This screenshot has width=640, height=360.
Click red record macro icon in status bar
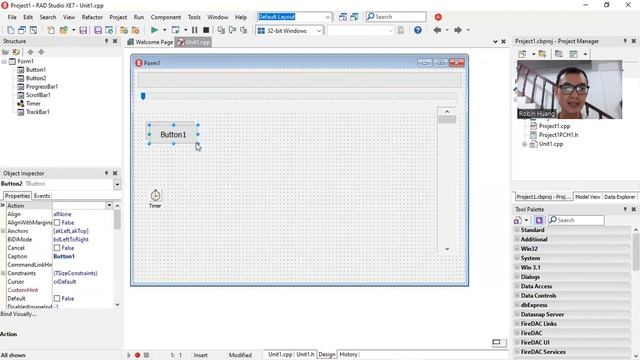[x=138, y=355]
